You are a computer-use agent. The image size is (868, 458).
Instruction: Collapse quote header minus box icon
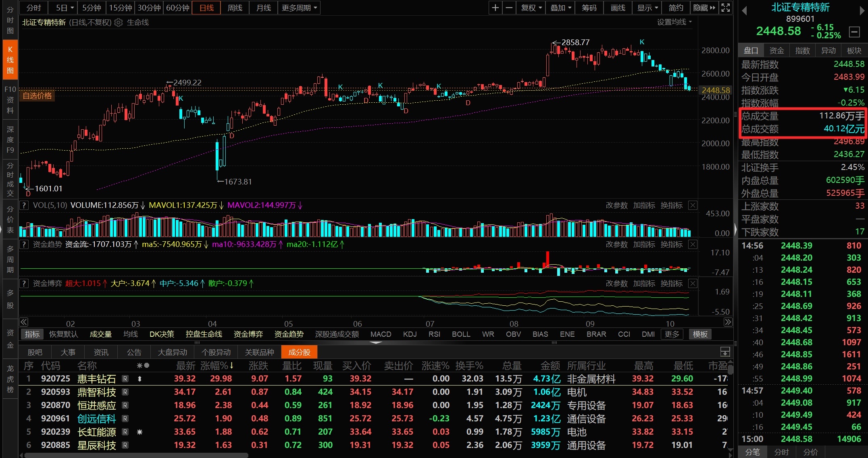coord(854,32)
